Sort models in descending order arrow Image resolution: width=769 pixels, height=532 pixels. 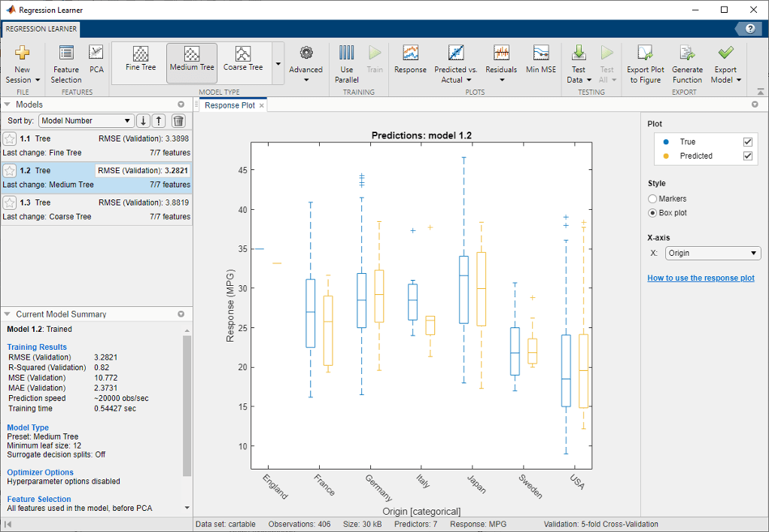143,120
